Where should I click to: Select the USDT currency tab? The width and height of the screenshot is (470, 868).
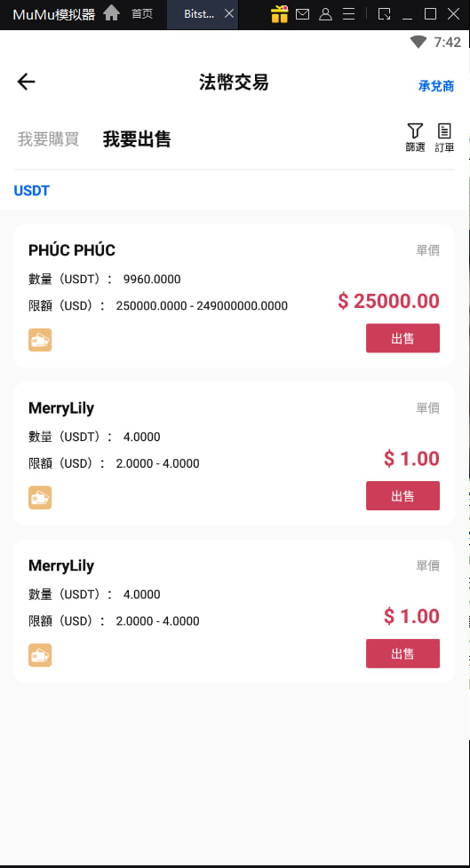[32, 191]
